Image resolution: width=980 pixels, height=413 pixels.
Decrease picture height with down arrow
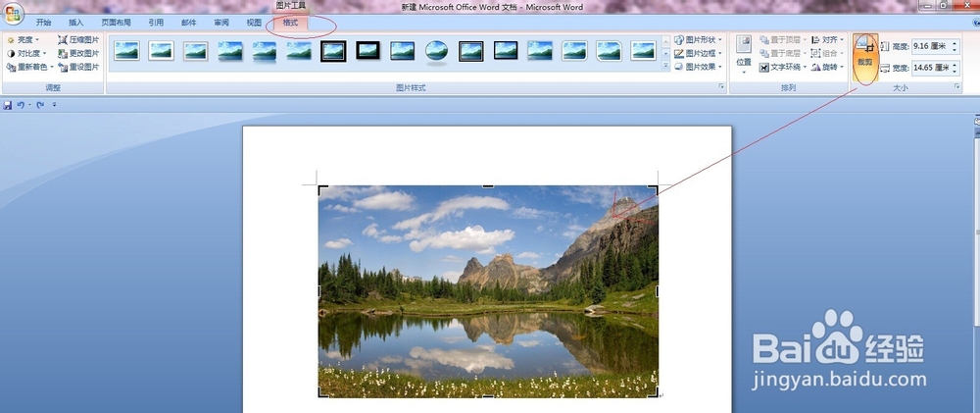pos(955,50)
